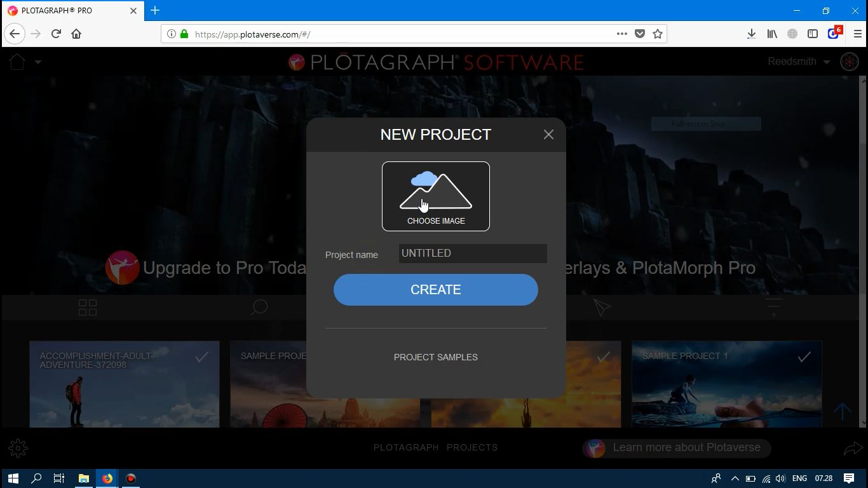Click the Plotagraph Software logo header

pos(436,62)
